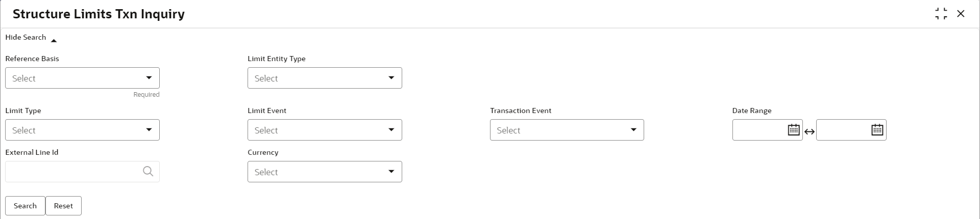Open the Limit Type dropdown
The width and height of the screenshot is (980, 219).
coord(77,130)
